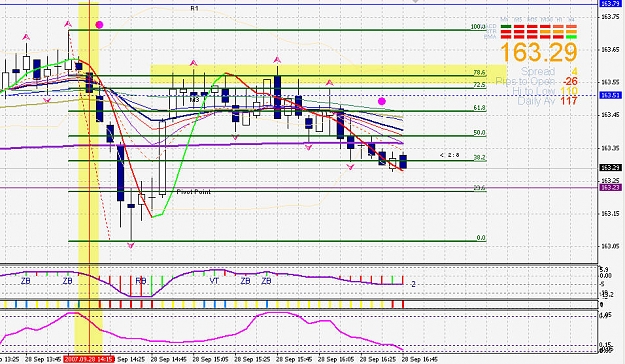Select the 38.2 Fibonacci level label
625x364 pixels.
[479, 158]
